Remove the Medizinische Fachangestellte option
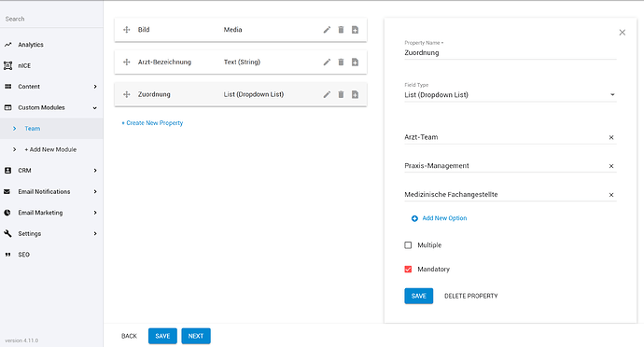The width and height of the screenshot is (644, 347). [611, 195]
